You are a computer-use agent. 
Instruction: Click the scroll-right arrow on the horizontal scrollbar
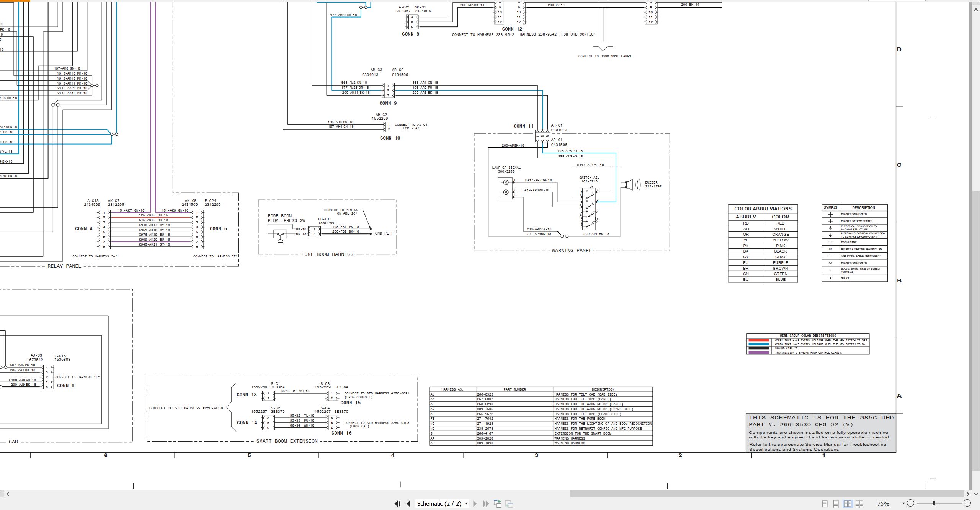pyautogui.click(x=968, y=494)
